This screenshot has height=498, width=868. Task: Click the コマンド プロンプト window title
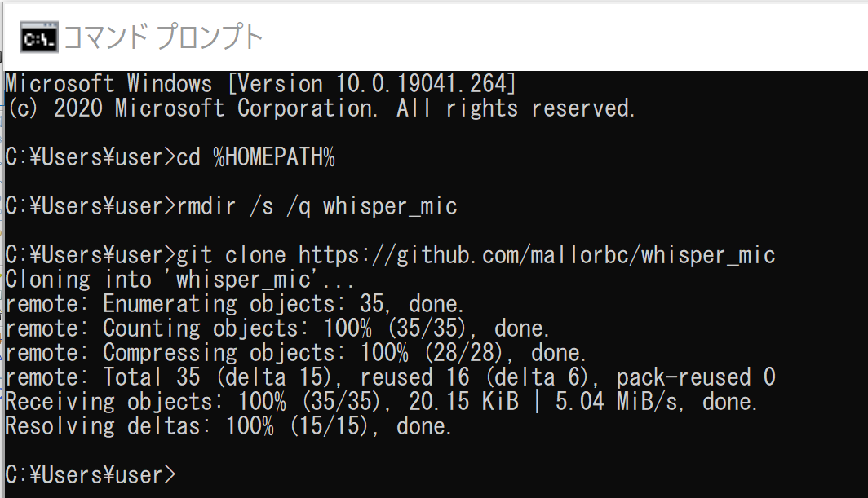pos(164,37)
